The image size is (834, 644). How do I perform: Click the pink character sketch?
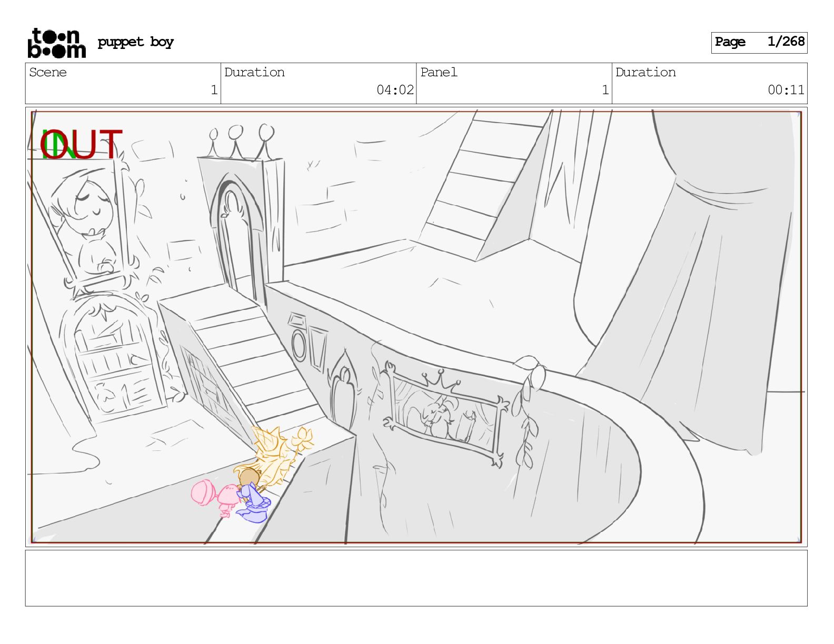[216, 497]
